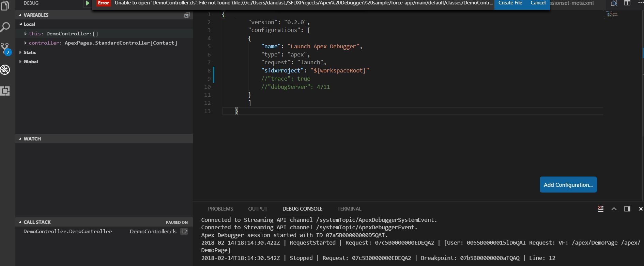Close the bottom panel
This screenshot has width=644, height=266.
point(641,209)
